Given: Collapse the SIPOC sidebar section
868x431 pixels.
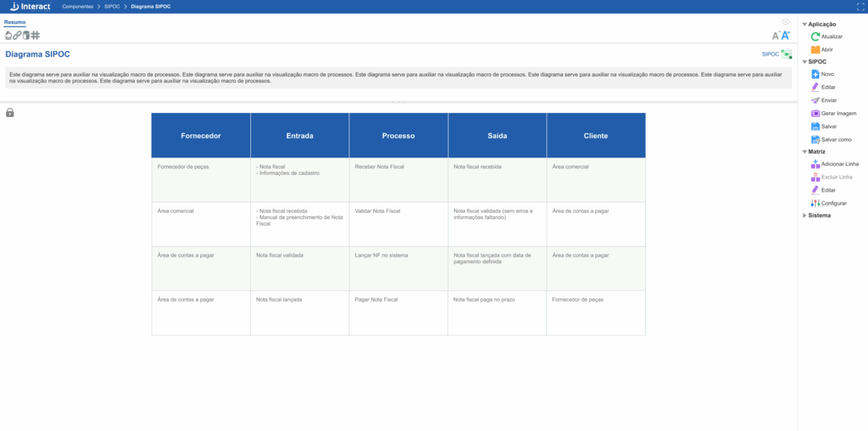Looking at the screenshot, I should coord(804,62).
